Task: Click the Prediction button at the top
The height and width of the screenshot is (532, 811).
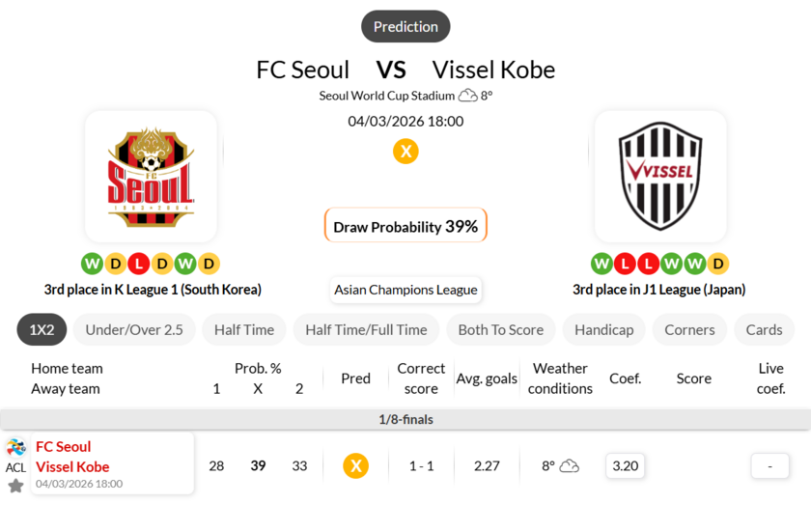Action: [x=405, y=27]
